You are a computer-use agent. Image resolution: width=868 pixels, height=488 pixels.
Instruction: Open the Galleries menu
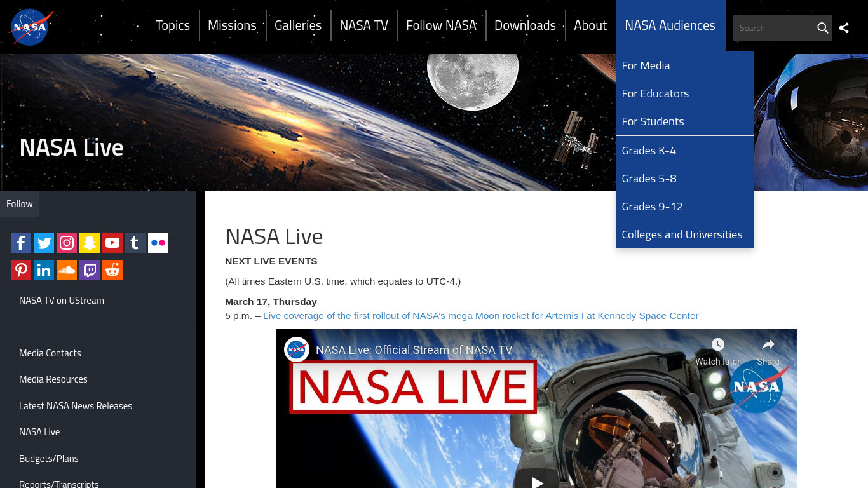[x=298, y=25]
